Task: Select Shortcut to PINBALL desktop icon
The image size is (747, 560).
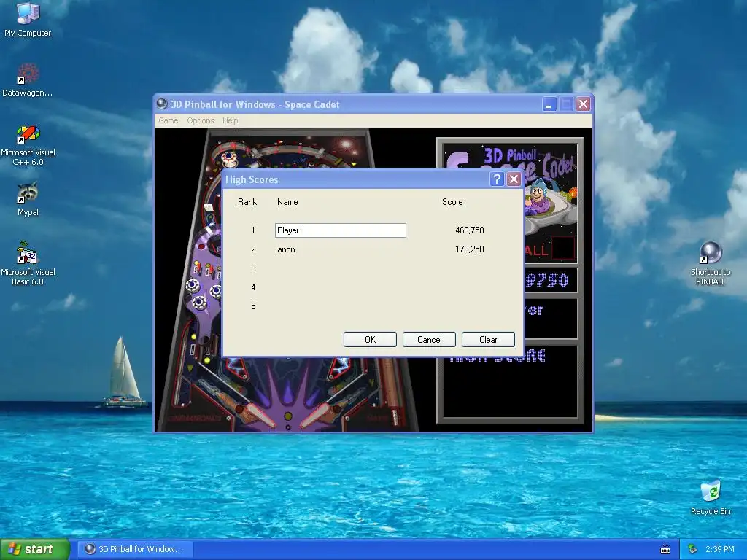Action: click(x=711, y=263)
